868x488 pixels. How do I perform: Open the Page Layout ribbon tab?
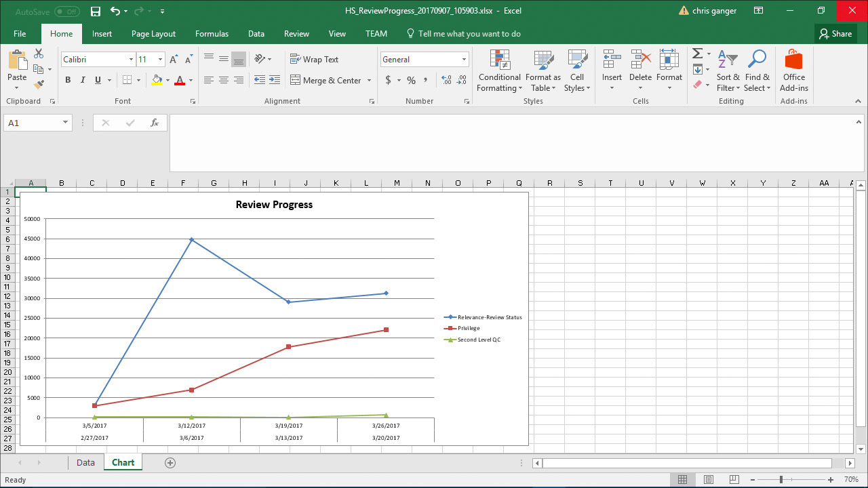(153, 34)
